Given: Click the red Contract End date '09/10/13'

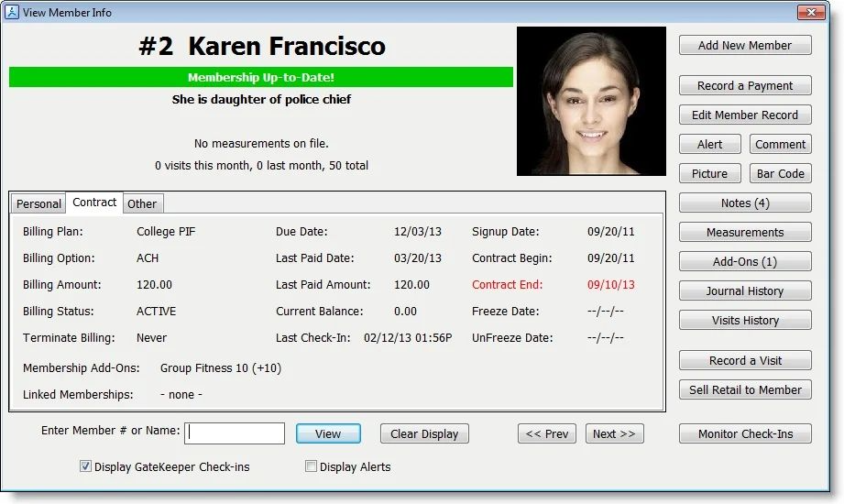Looking at the screenshot, I should point(610,284).
